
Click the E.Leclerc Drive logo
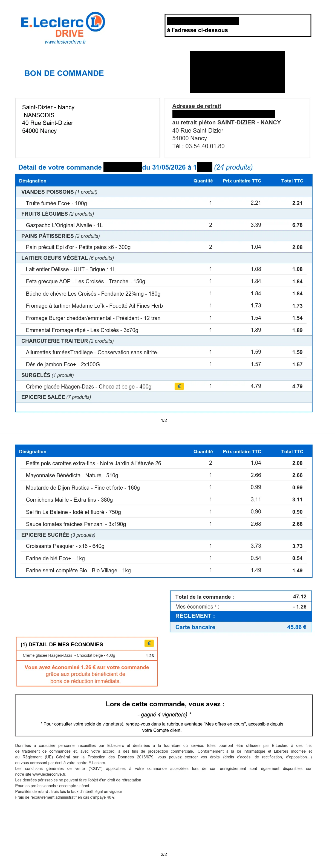pos(63,25)
